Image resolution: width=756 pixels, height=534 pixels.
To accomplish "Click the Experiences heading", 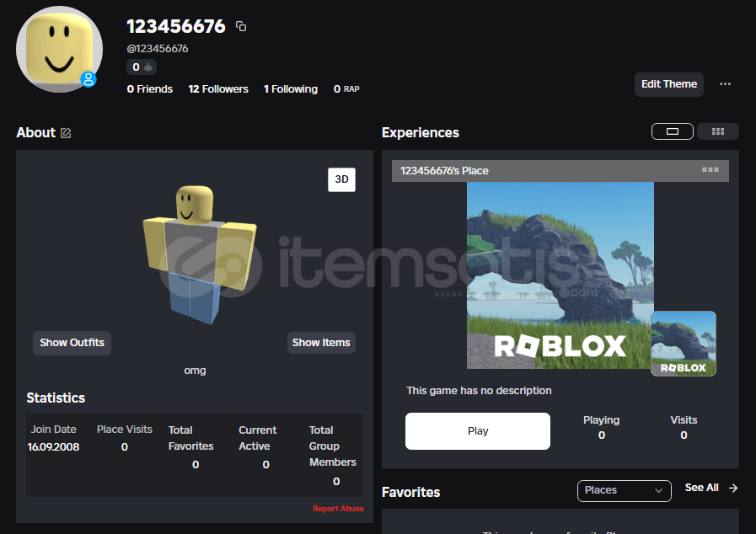I will (421, 132).
